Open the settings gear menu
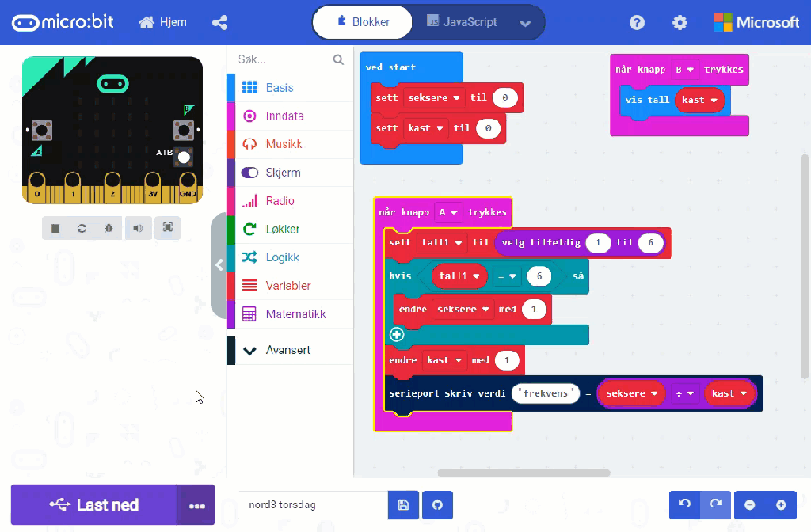Viewport: 811px width, 532px height. coord(680,22)
